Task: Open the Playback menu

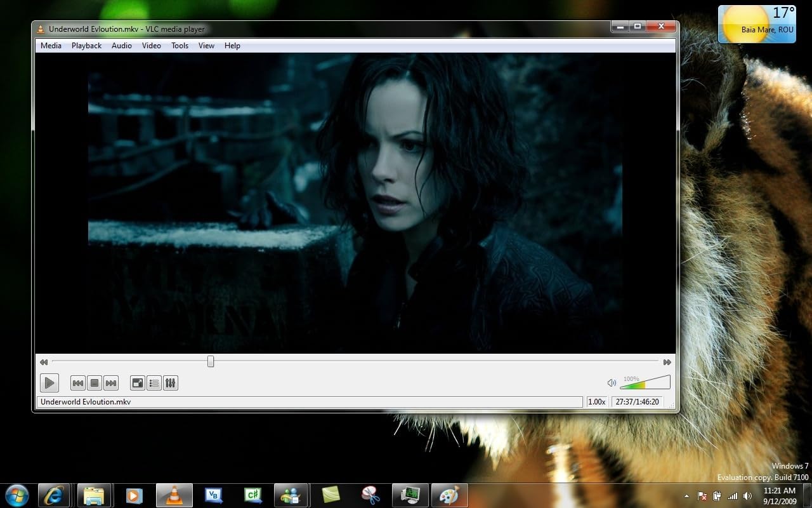Action: point(86,45)
